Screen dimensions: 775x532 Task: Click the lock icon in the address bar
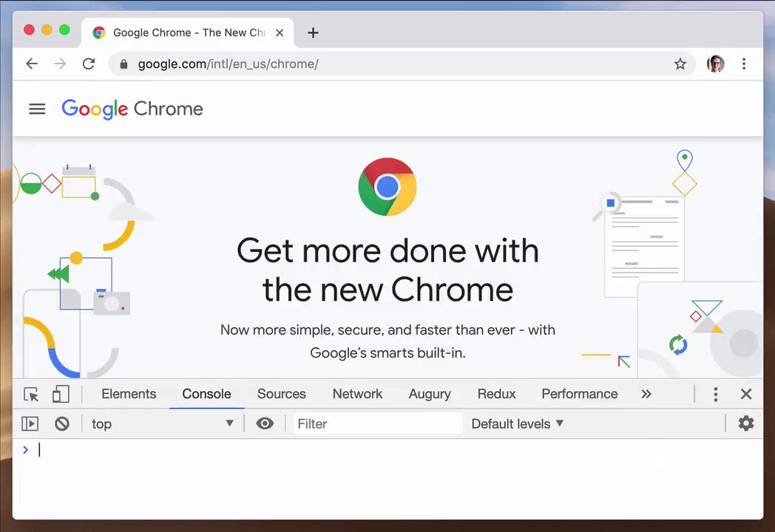tap(123, 64)
